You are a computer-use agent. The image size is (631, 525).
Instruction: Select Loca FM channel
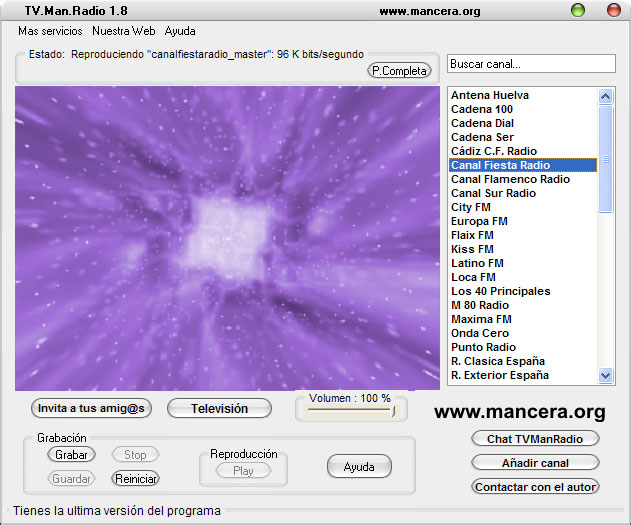click(523, 277)
